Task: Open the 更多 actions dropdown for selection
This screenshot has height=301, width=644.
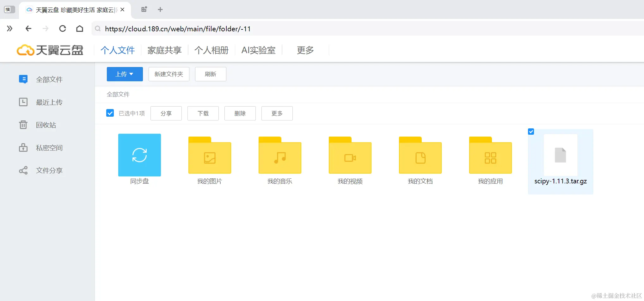Action: click(277, 113)
